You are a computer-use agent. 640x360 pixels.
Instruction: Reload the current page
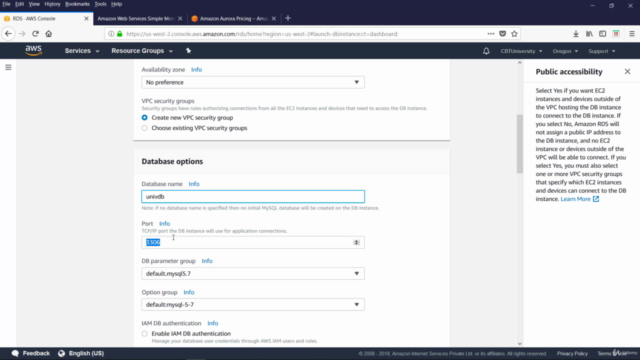point(36,34)
